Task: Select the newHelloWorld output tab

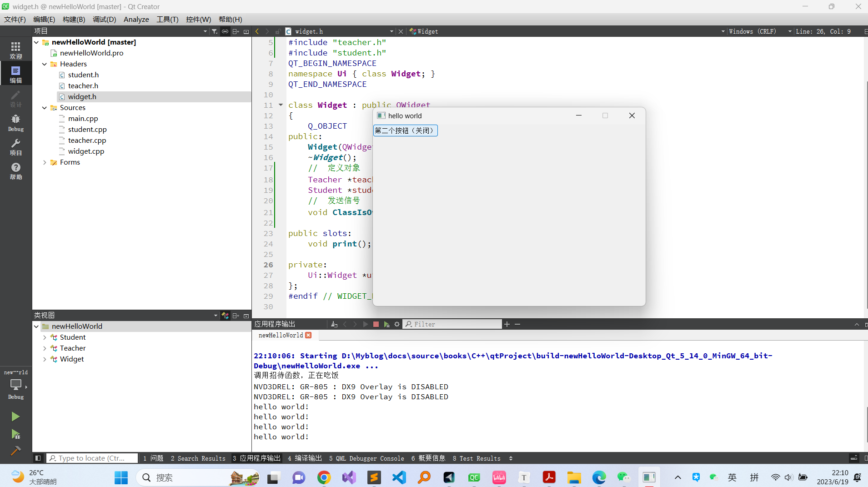Action: pyautogui.click(x=281, y=335)
